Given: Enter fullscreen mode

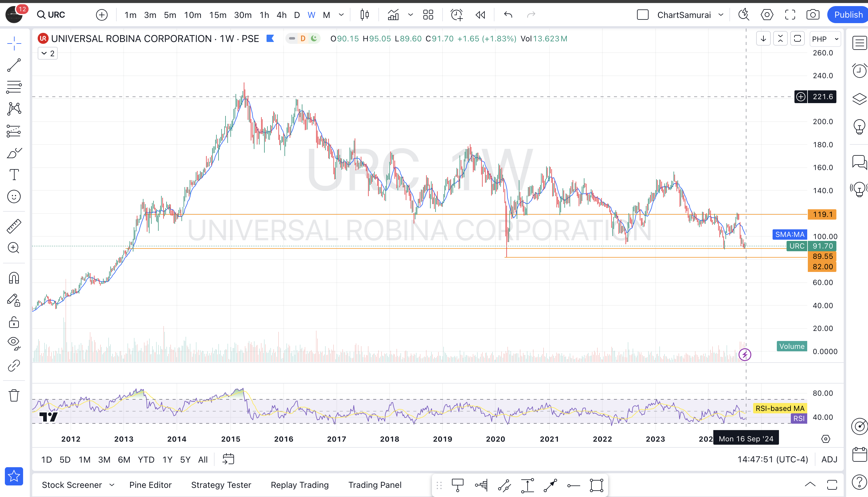Looking at the screenshot, I should point(790,15).
